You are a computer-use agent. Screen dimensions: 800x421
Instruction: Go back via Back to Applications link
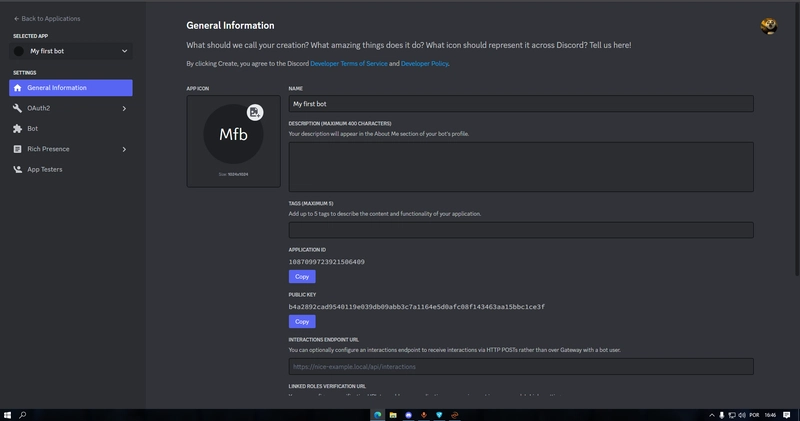click(x=47, y=18)
